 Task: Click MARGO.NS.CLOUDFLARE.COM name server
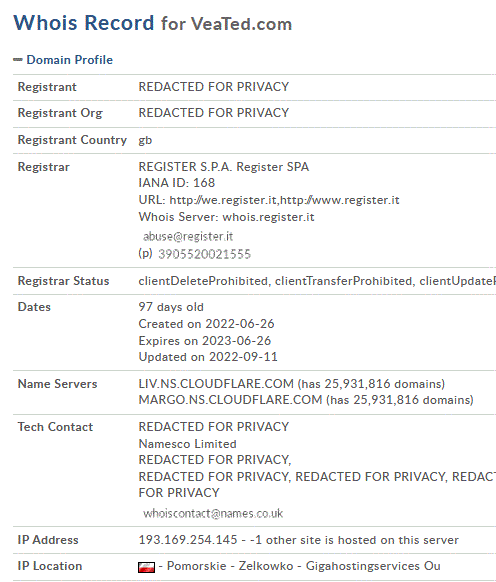(230, 400)
